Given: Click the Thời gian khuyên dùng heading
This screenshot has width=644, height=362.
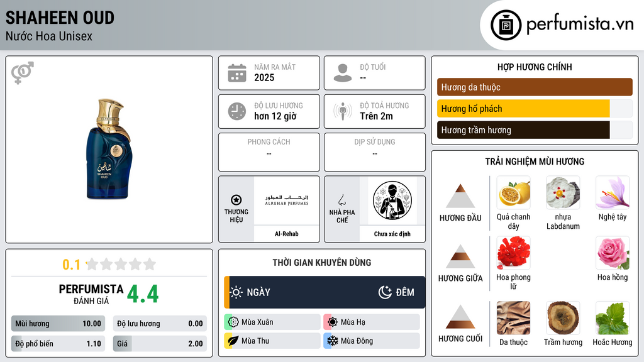Looking at the screenshot, I should (x=322, y=262).
